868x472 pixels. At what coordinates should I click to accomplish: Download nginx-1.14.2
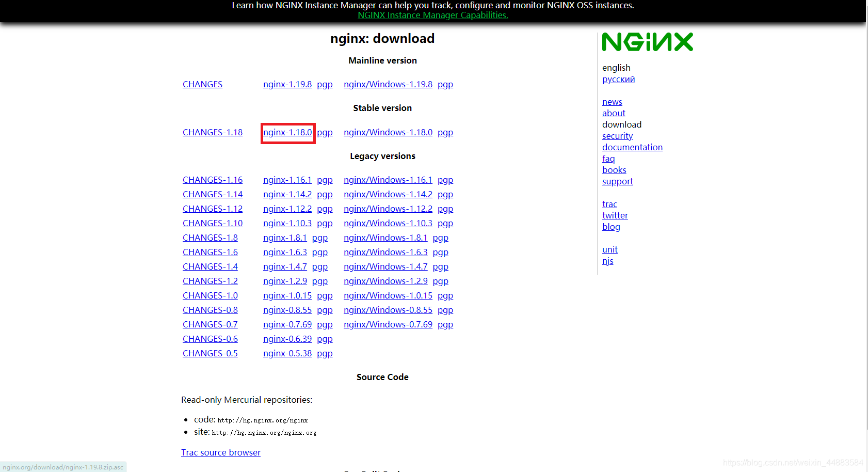click(287, 194)
